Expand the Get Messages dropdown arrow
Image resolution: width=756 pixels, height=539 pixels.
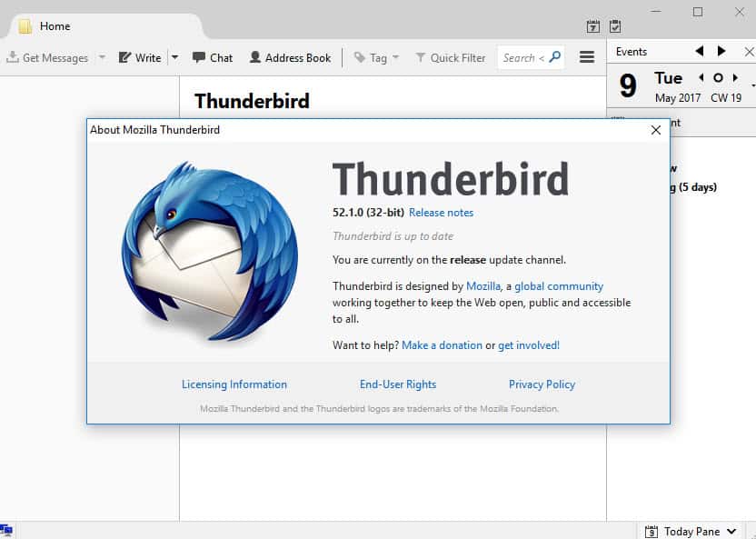point(102,57)
